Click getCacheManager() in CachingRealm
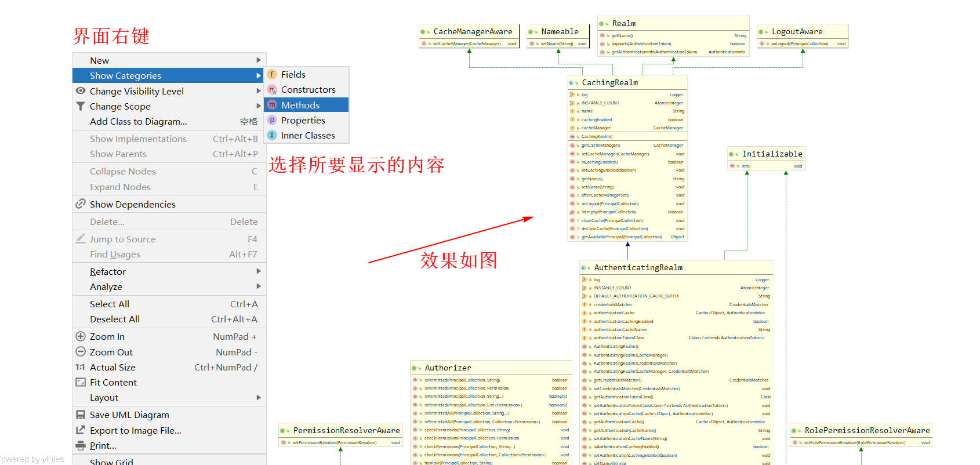 (x=601, y=146)
